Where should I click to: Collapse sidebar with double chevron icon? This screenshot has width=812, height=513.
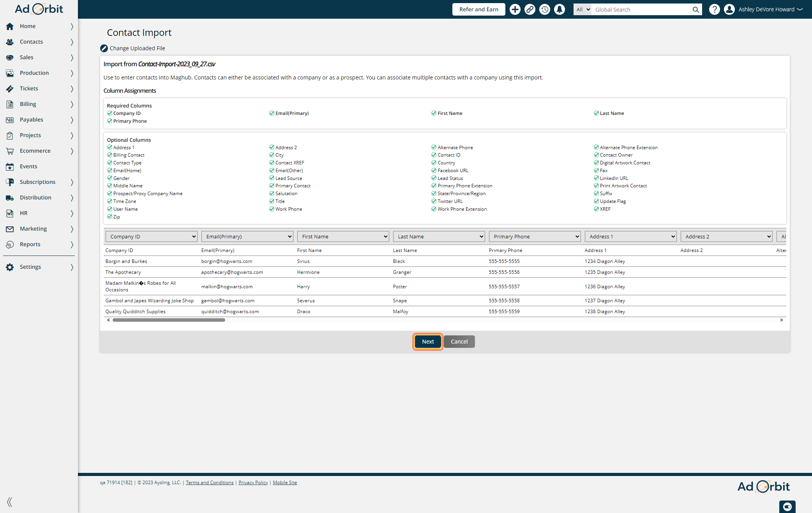10,502
